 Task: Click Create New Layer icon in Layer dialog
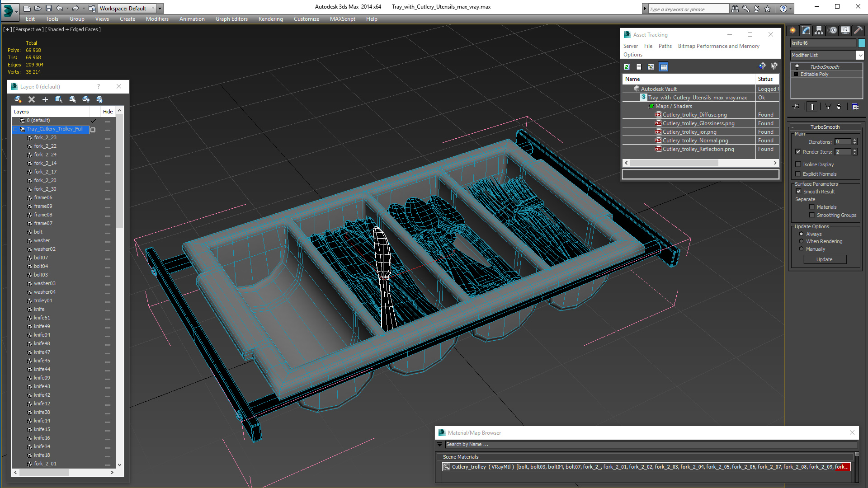pos(18,99)
